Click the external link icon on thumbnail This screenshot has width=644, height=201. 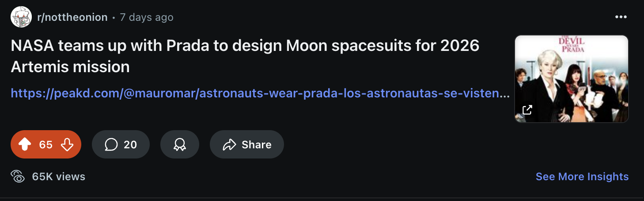coord(527,110)
